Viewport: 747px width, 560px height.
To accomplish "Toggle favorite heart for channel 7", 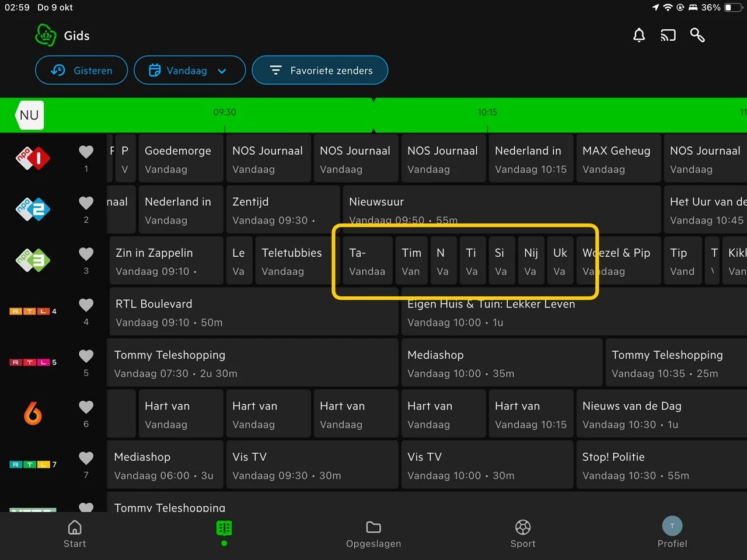I will tap(86, 458).
